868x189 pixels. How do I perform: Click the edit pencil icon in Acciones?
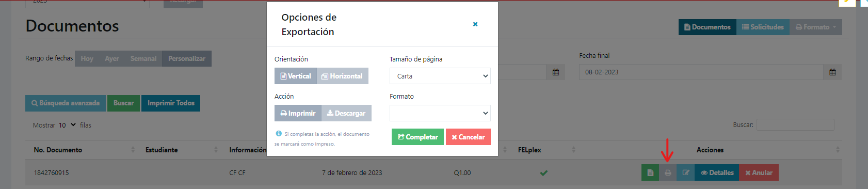coord(686,172)
